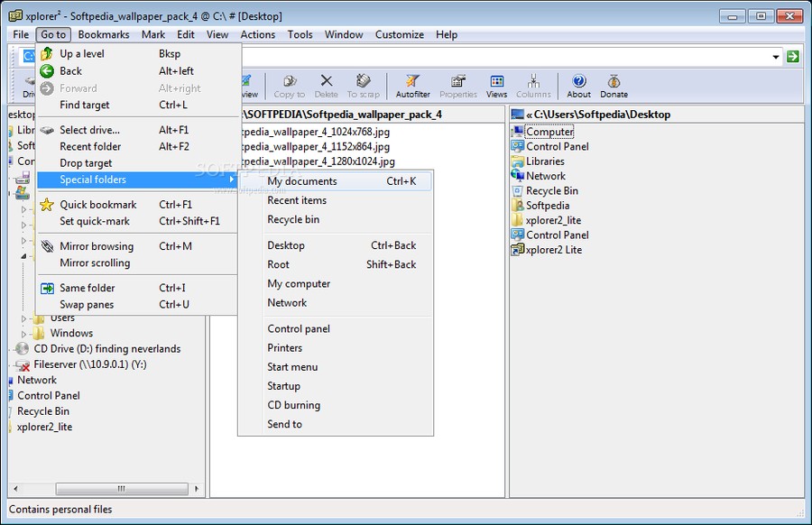This screenshot has height=525, width=812.
Task: Click the To scrap toolbar icon
Action: [x=363, y=81]
